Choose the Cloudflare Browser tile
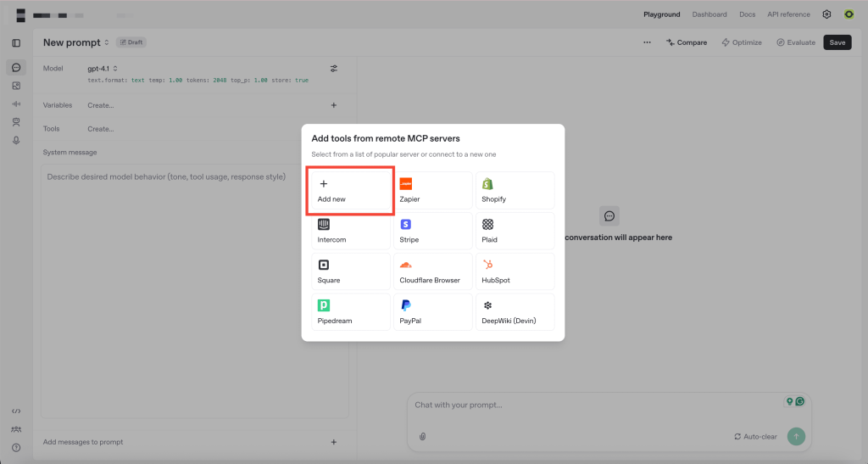 click(433, 272)
